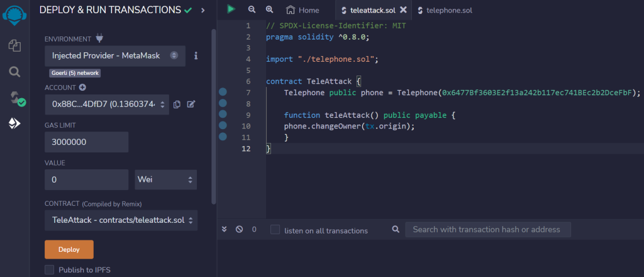The width and height of the screenshot is (644, 277).
Task: Click the green checkmark beside panel title
Action: 188,10
